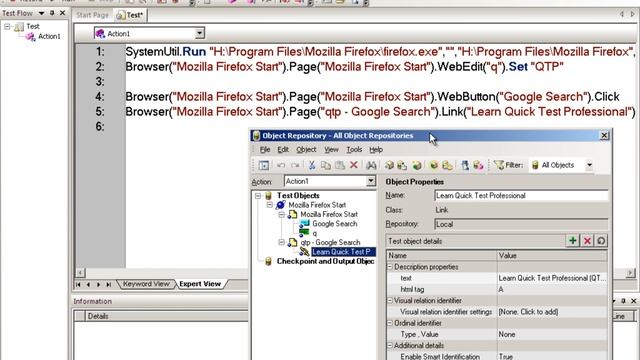Collapse the Ordinal identifier section
The height and width of the screenshot is (360, 640).
pyautogui.click(x=390, y=323)
